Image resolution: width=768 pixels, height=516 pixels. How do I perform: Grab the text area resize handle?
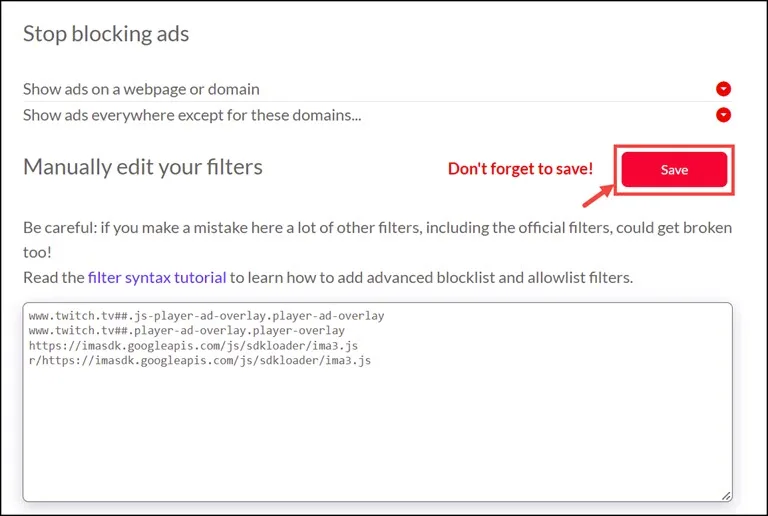pos(726,495)
